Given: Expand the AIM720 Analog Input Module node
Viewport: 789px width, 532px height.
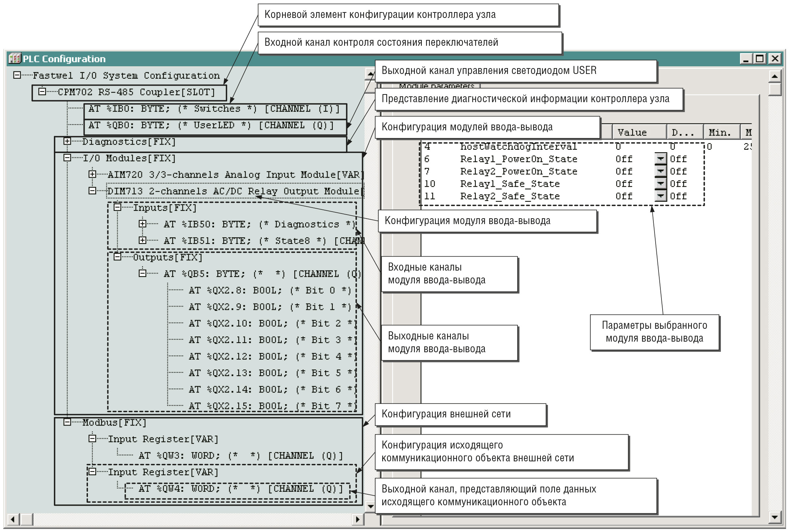Looking at the screenshot, I should coord(92,174).
